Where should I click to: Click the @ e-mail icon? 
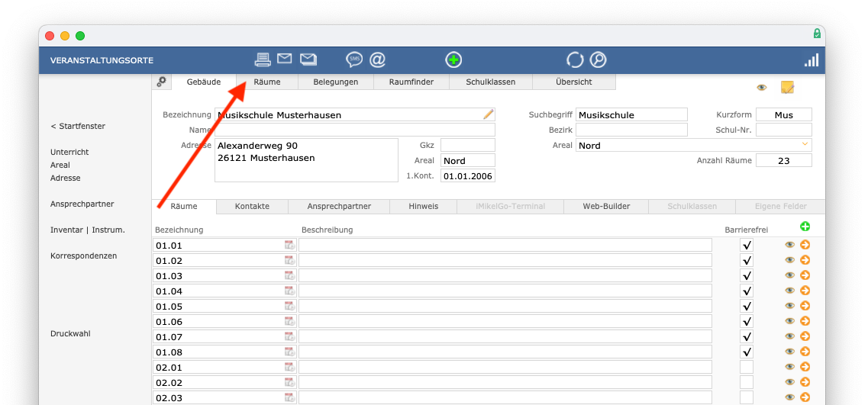click(378, 59)
